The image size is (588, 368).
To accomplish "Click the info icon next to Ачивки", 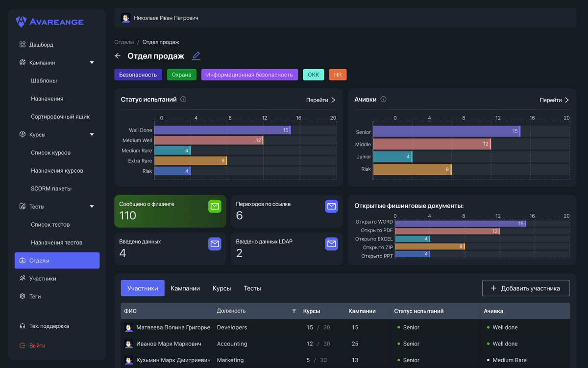I will [383, 99].
